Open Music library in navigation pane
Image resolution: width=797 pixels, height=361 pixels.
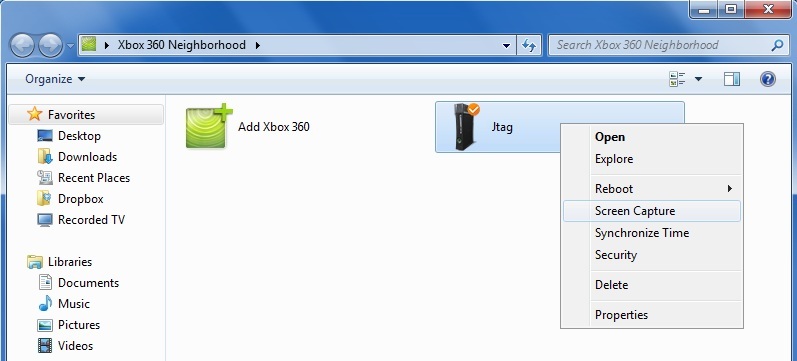pyautogui.click(x=74, y=304)
